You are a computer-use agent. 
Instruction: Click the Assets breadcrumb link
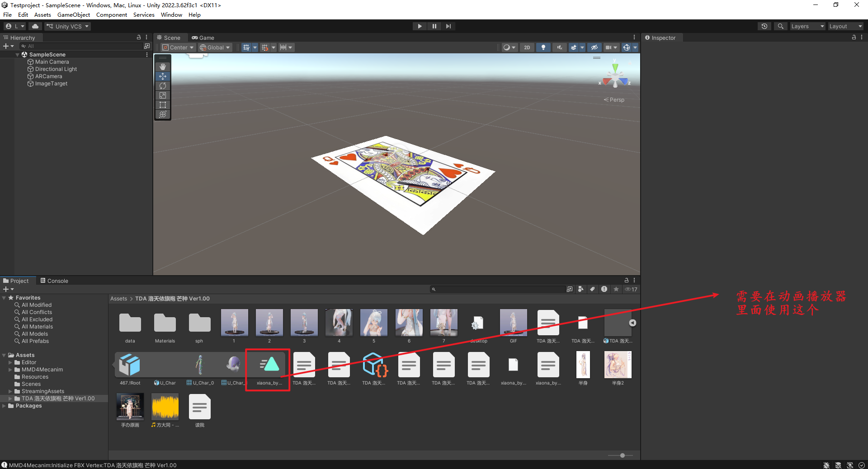[x=118, y=299]
